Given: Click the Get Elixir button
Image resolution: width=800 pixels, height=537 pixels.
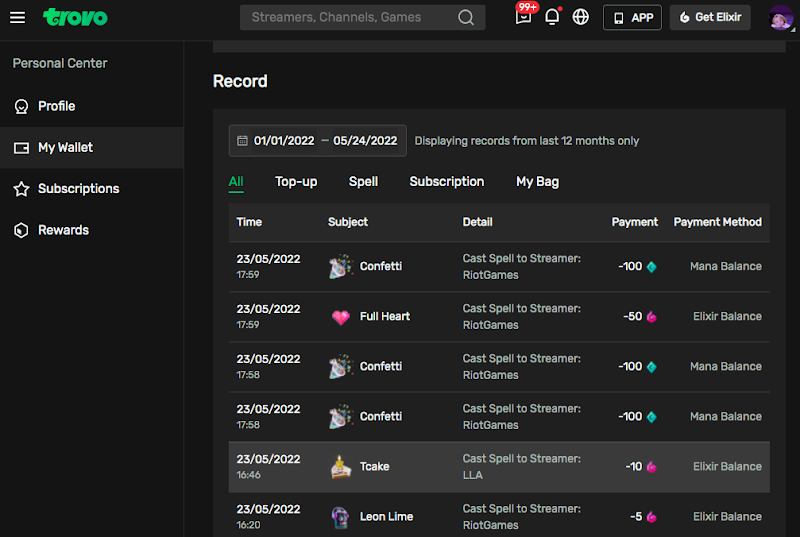Looking at the screenshot, I should (x=710, y=17).
